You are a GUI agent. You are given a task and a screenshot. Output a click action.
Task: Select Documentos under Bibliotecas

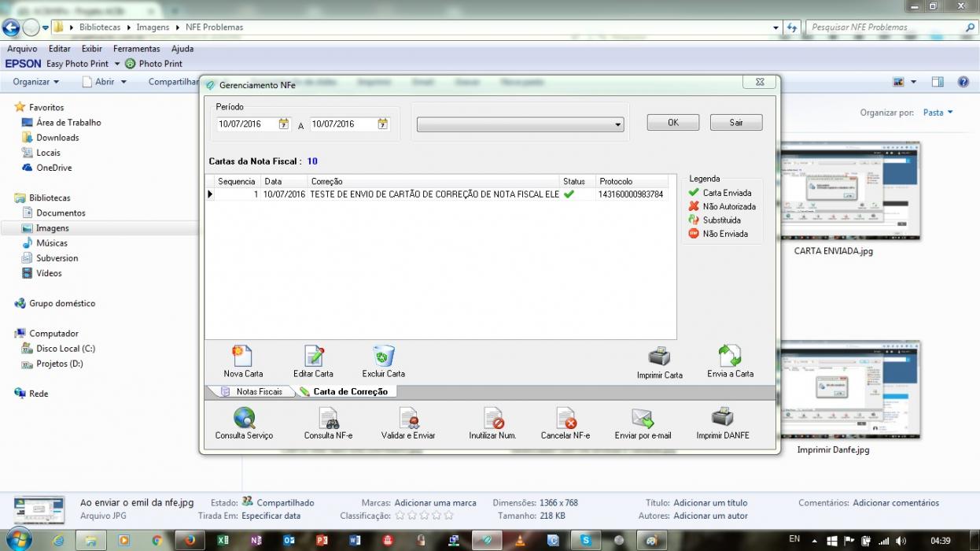pos(61,213)
